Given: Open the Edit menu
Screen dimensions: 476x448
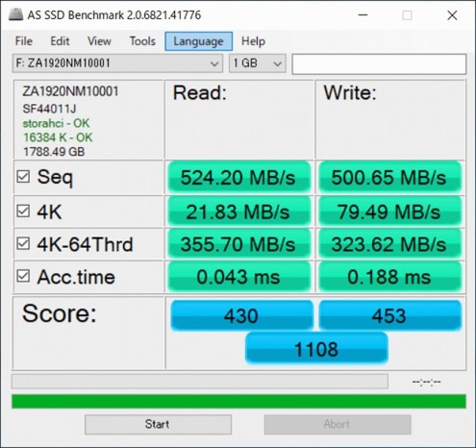Looking at the screenshot, I should (x=60, y=41).
